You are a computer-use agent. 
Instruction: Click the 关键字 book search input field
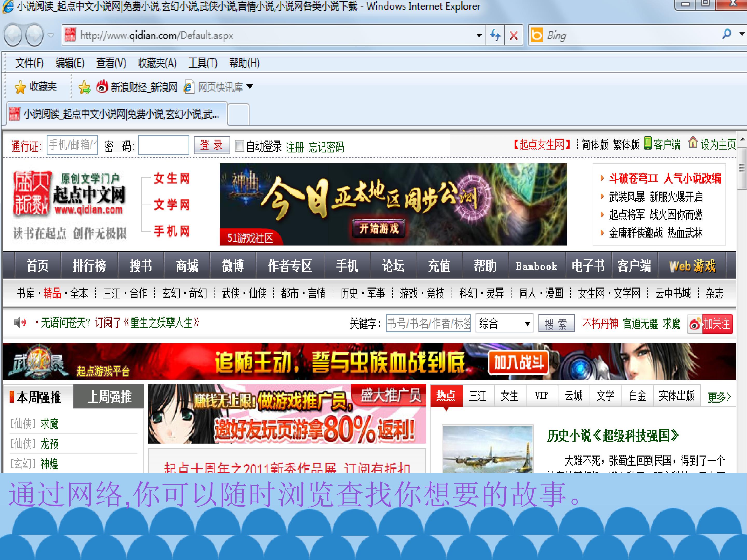coord(428,323)
